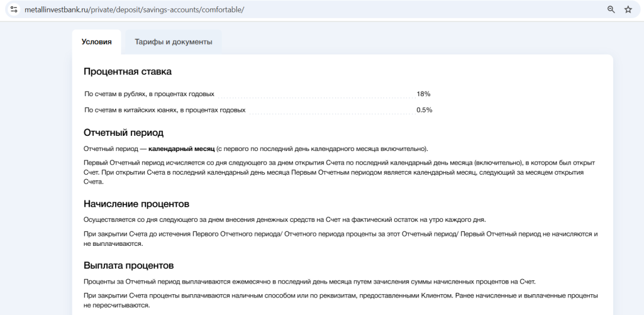The image size is (644, 315).
Task: Click the По счетам в рублях row label
Action: click(x=149, y=94)
